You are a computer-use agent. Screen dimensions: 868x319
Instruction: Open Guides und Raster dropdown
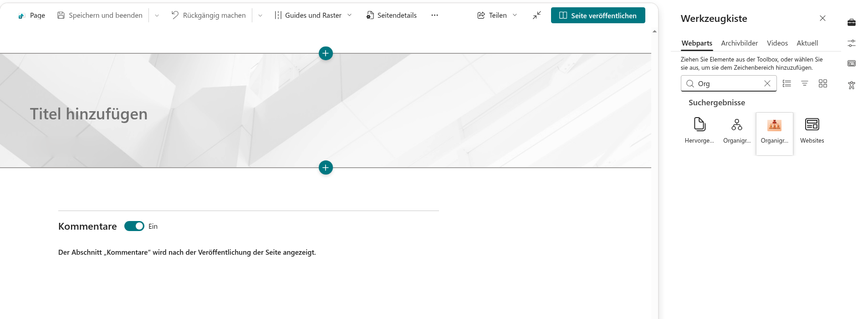[313, 15]
